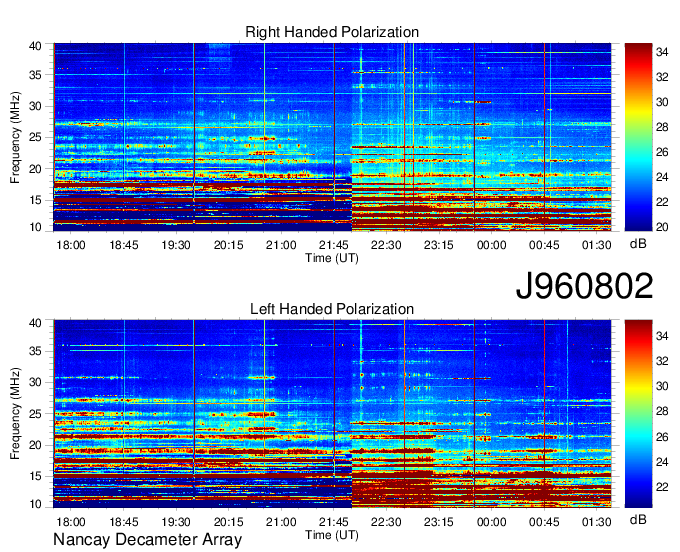This screenshot has height=552, width=680.
Task: Click 18:45 tick on left-handed plot time axis
Action: tap(124, 522)
